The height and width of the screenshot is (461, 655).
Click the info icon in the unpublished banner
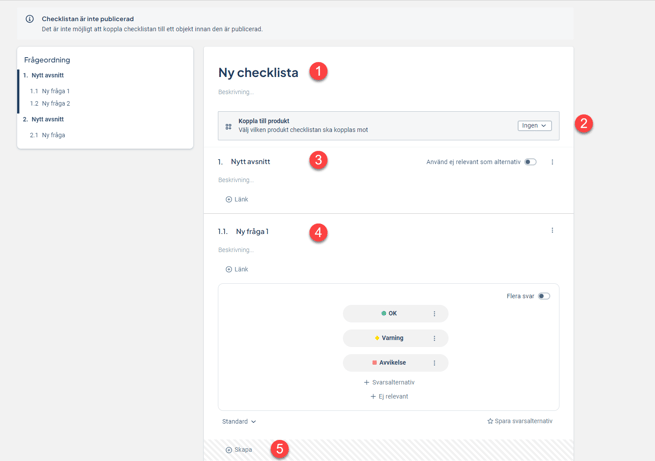tap(29, 19)
